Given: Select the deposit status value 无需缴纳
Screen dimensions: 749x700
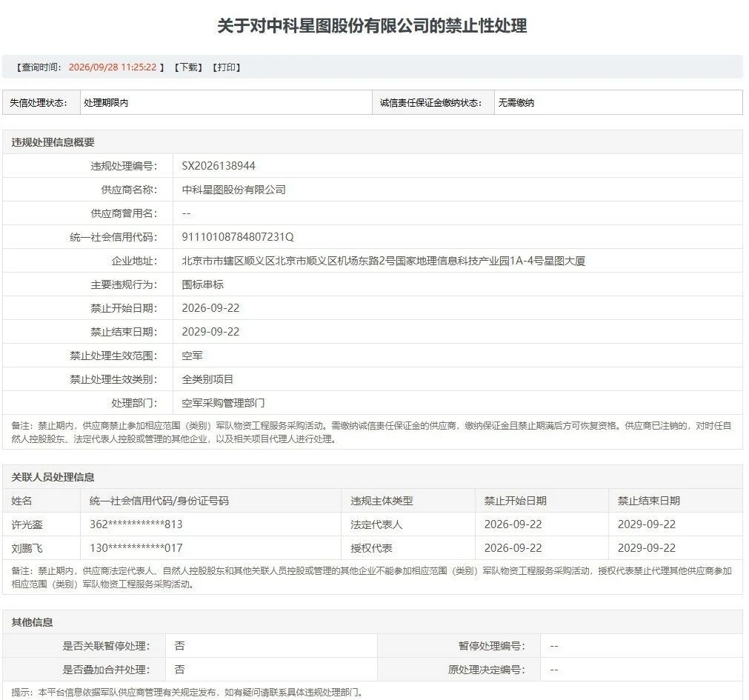Looking at the screenshot, I should [516, 103].
